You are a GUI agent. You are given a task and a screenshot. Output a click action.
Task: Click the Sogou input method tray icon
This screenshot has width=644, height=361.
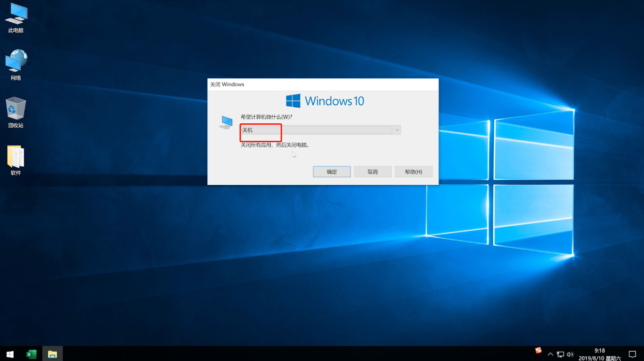(x=538, y=350)
